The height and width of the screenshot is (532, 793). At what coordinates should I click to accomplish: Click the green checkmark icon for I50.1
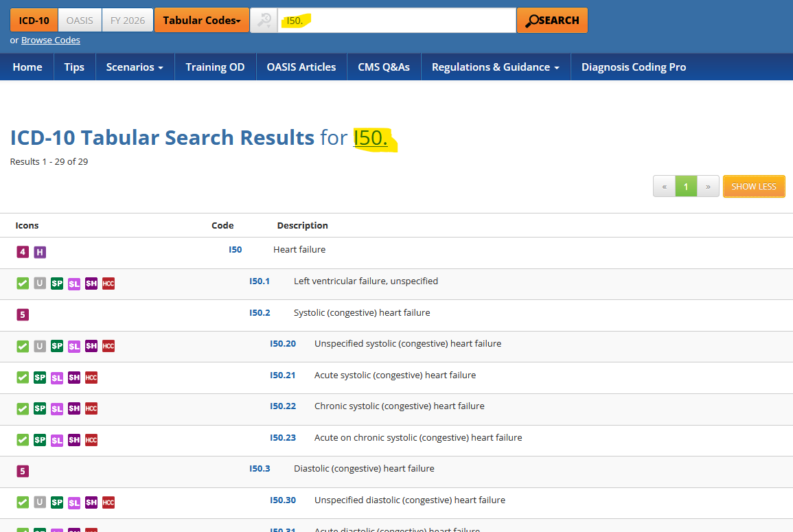pyautogui.click(x=23, y=283)
